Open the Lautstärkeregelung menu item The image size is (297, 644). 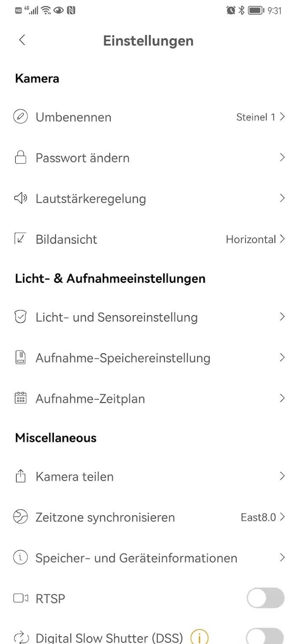pyautogui.click(x=148, y=198)
